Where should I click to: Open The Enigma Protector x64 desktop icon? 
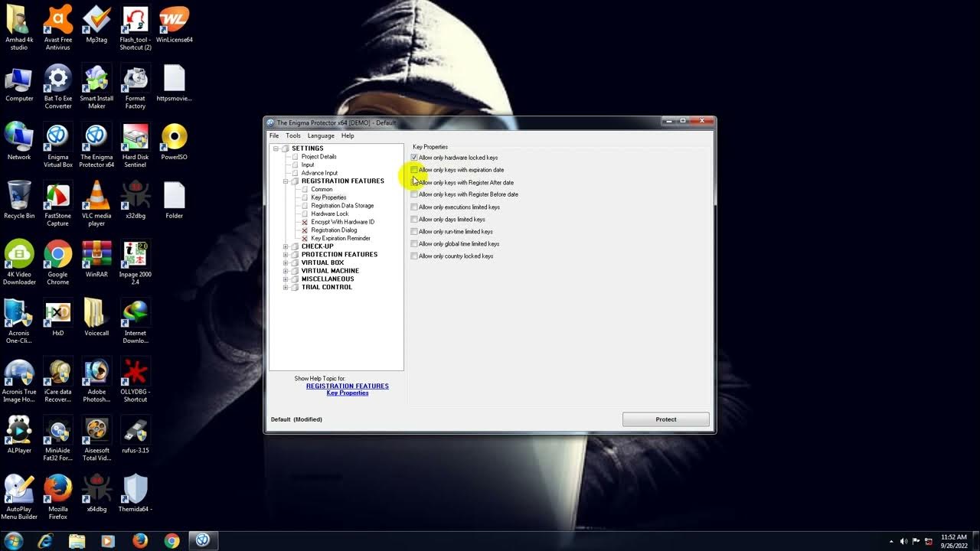tap(96, 145)
